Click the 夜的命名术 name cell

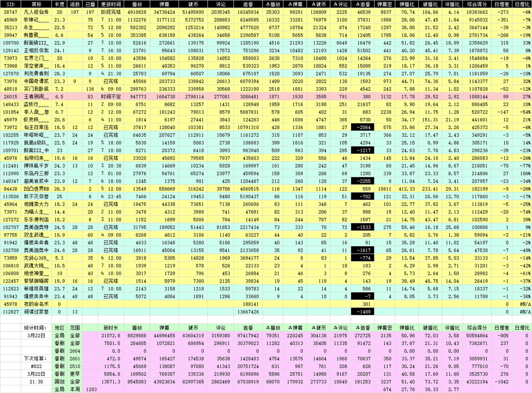[x=37, y=304]
